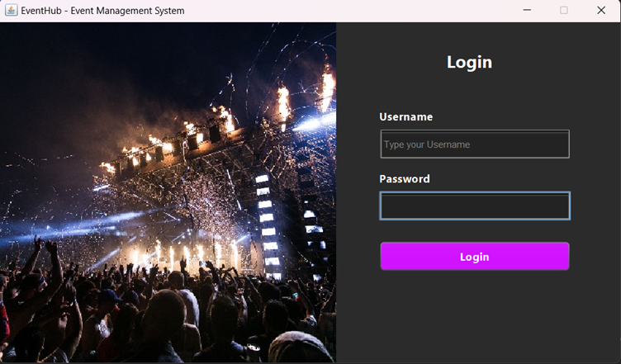Minimize the EventHub window
Screen dimensions: 621x364
click(x=527, y=10)
